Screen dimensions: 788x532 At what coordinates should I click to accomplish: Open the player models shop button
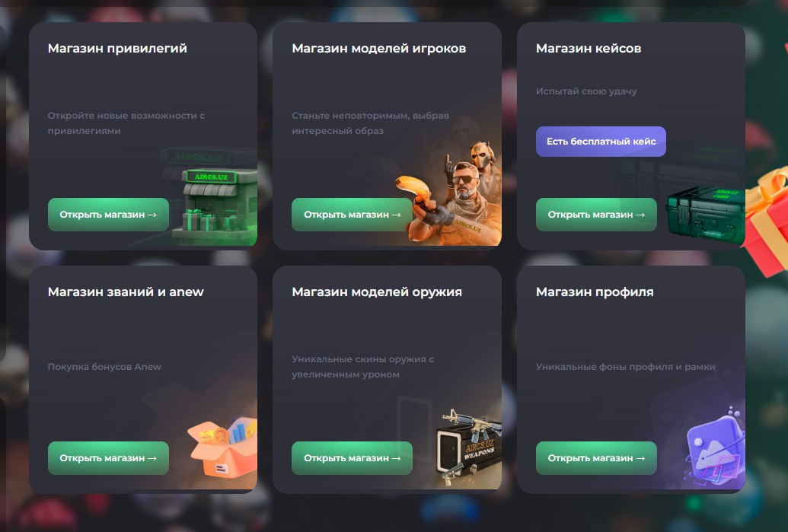[352, 215]
